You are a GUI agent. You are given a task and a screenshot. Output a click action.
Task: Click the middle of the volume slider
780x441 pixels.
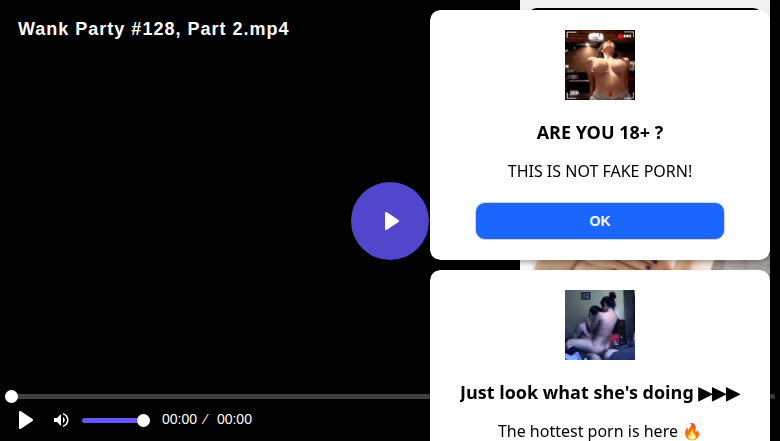(x=112, y=420)
